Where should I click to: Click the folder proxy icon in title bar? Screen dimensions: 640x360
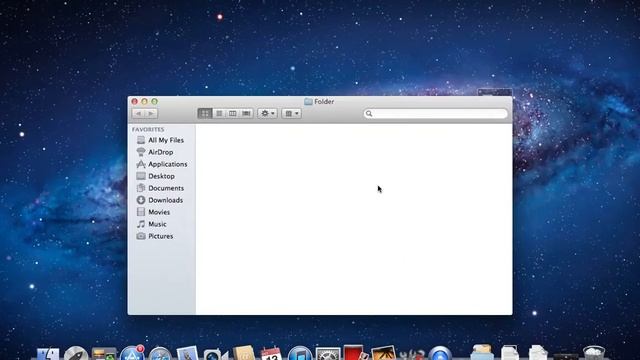(308, 101)
